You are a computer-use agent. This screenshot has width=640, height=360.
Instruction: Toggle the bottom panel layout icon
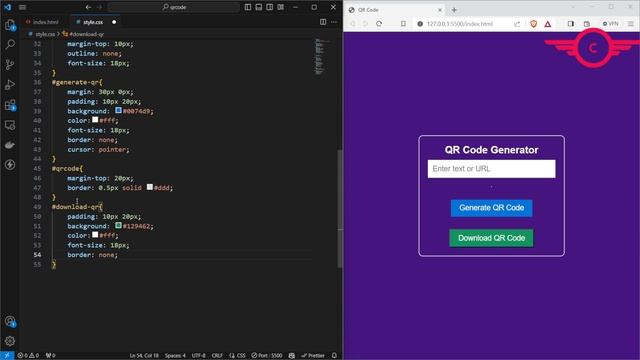[259, 7]
